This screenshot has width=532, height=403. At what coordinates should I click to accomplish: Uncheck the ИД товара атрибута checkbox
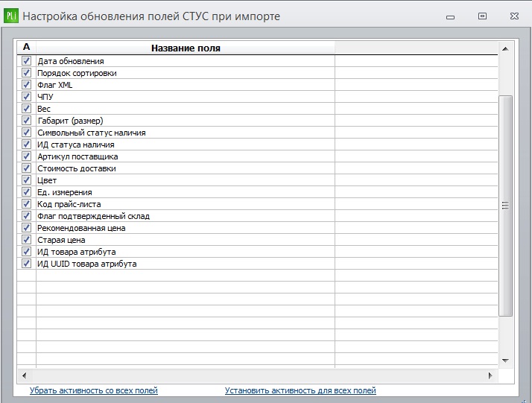(x=26, y=251)
